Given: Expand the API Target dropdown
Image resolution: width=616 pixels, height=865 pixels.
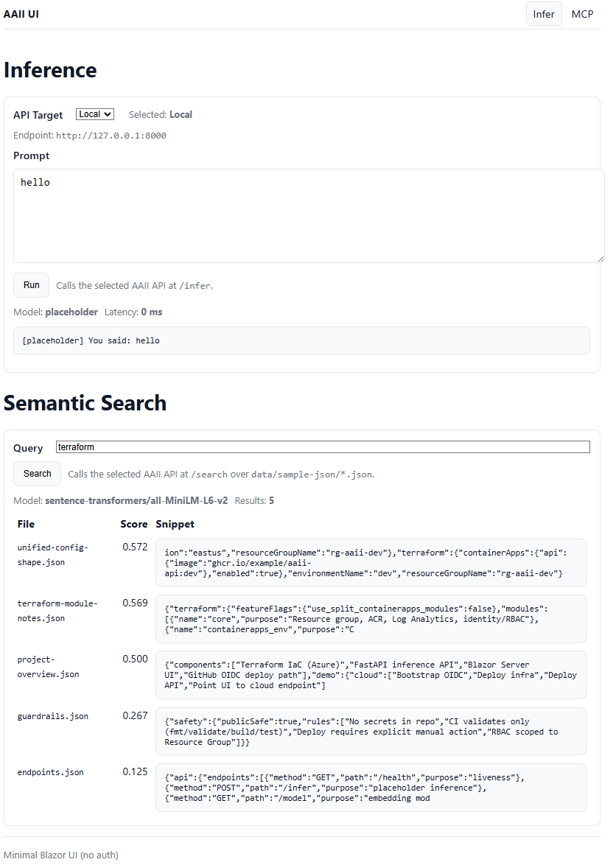Looking at the screenshot, I should [95, 114].
